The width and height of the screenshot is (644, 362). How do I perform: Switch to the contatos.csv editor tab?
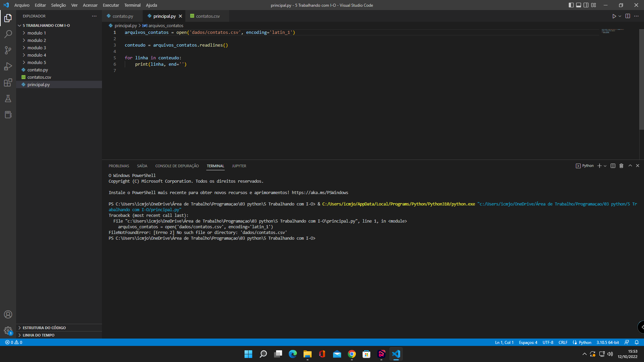click(x=208, y=16)
